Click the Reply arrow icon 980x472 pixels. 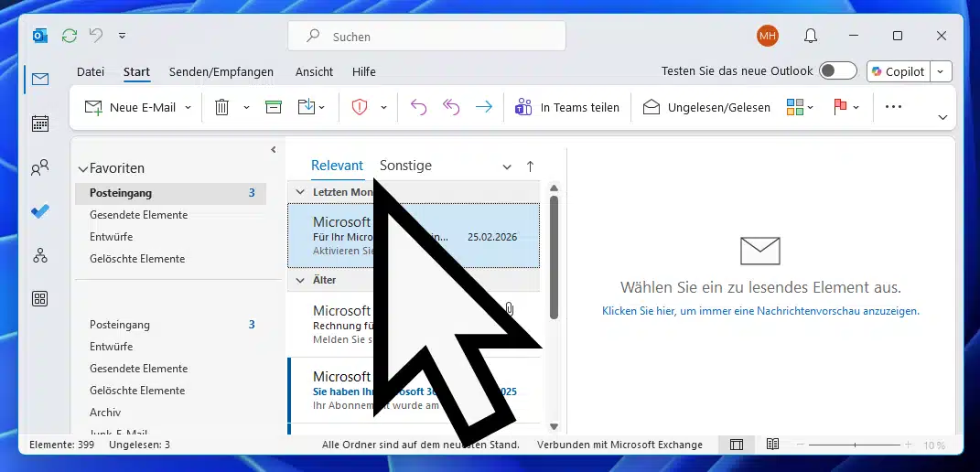coord(418,107)
